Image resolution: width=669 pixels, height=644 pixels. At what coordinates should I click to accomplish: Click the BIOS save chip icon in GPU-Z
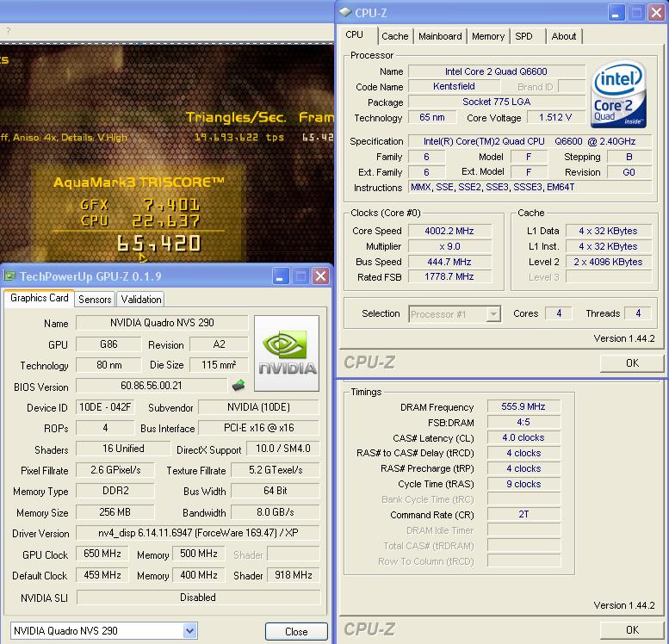pos(238,386)
